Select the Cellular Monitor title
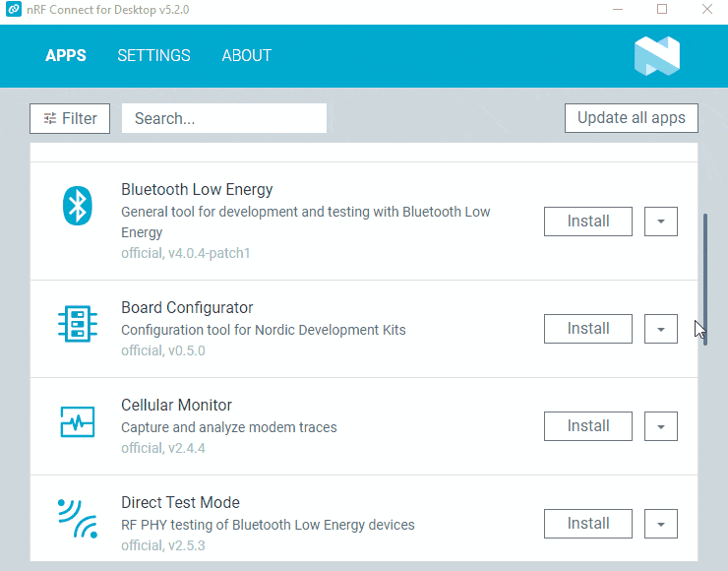The width and height of the screenshot is (728, 571). 176,406
